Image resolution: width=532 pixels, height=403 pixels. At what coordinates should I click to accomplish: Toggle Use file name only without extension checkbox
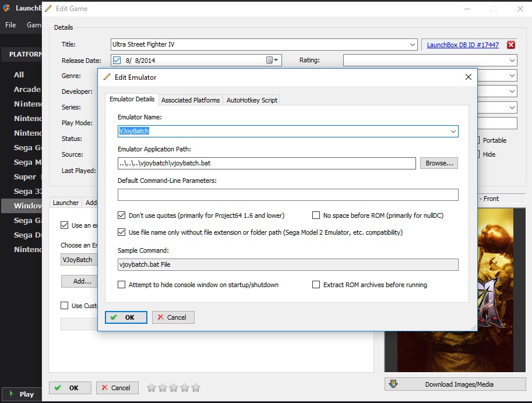click(121, 232)
